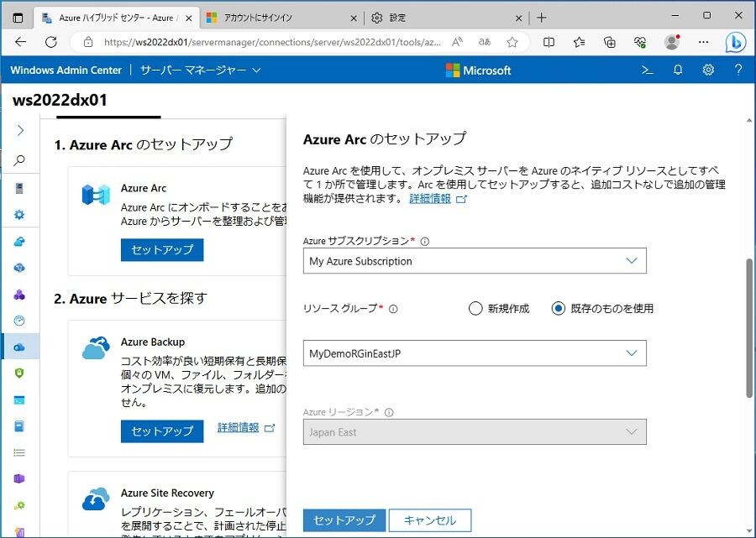
Task: Toggle the split screen browser icon
Action: click(x=549, y=42)
